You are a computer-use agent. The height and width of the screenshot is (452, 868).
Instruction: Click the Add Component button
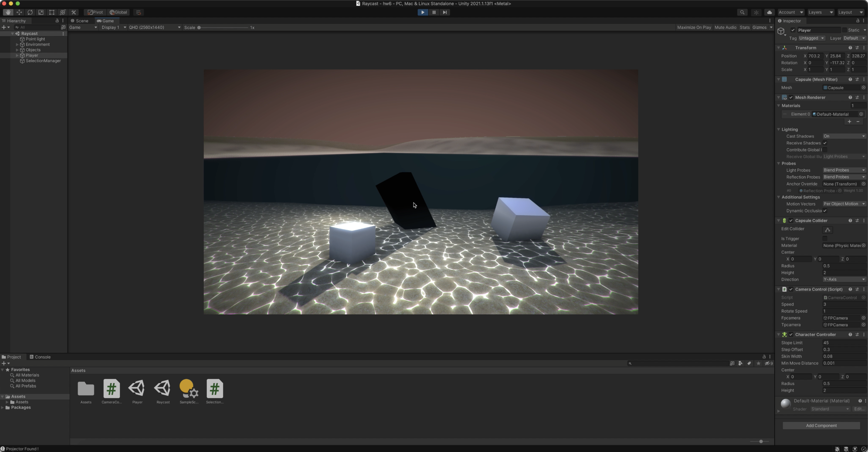pyautogui.click(x=821, y=426)
